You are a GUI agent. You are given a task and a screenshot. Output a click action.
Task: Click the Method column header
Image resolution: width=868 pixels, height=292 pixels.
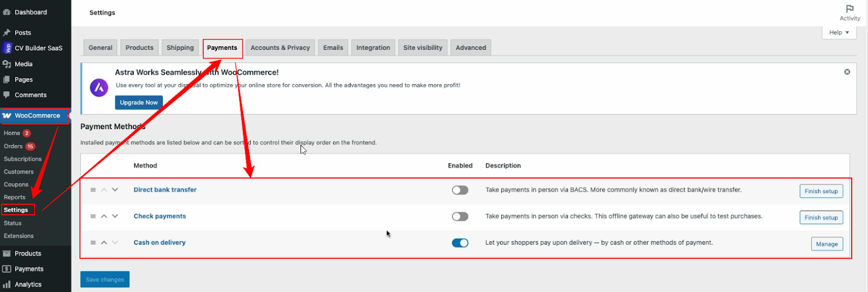click(x=145, y=166)
